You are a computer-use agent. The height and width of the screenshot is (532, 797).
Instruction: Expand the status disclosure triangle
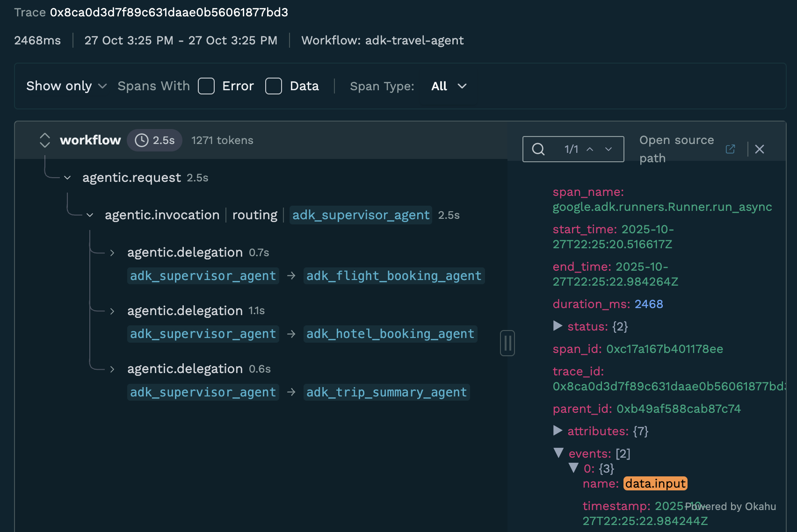coord(558,326)
